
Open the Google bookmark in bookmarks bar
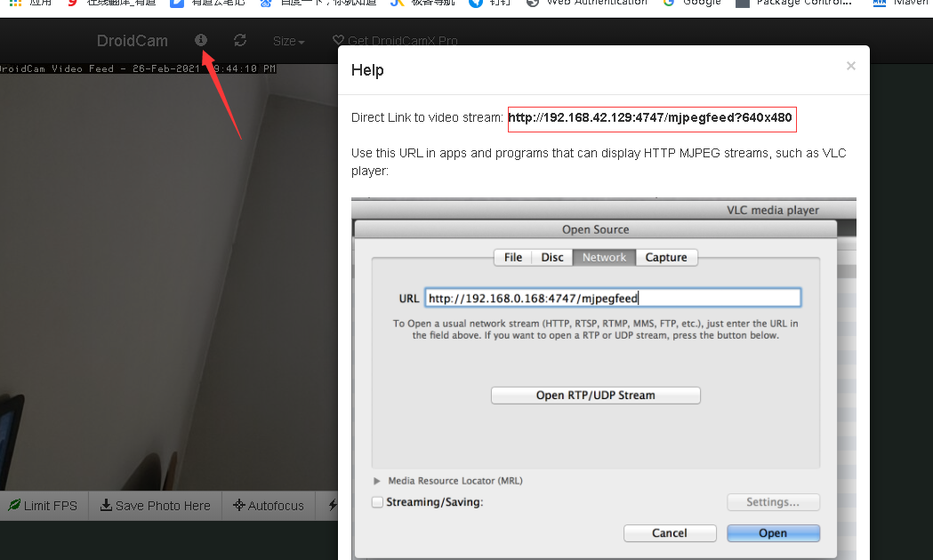(x=692, y=3)
